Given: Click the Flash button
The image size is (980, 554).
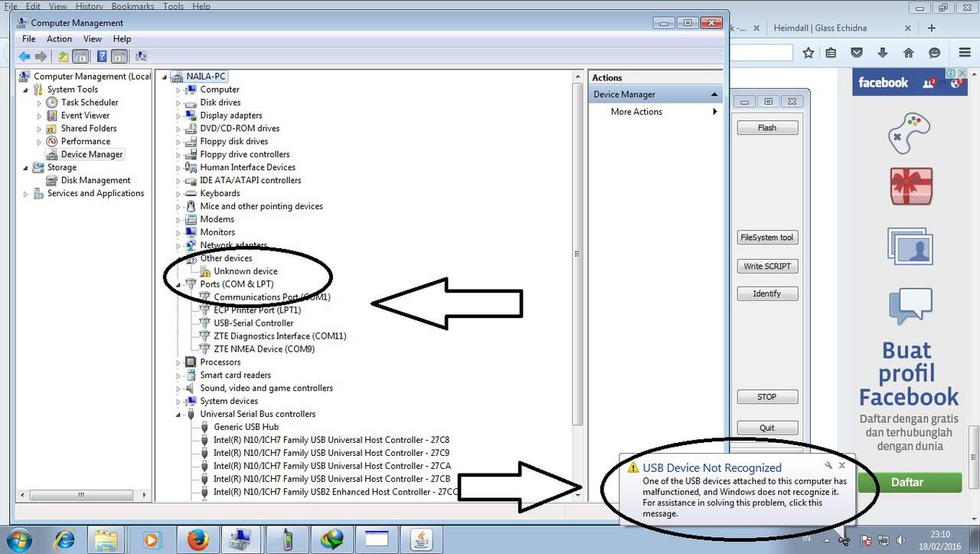Looking at the screenshot, I should [767, 128].
